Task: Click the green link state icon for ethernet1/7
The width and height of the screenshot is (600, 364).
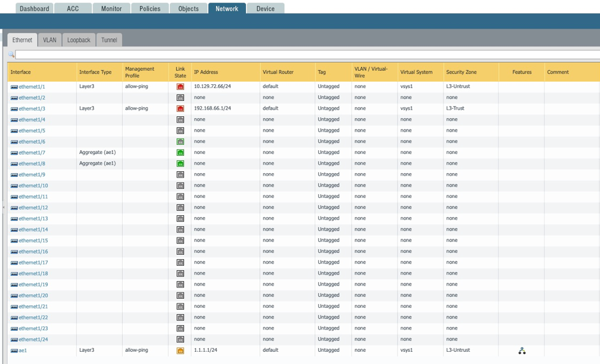Action: pyautogui.click(x=180, y=153)
